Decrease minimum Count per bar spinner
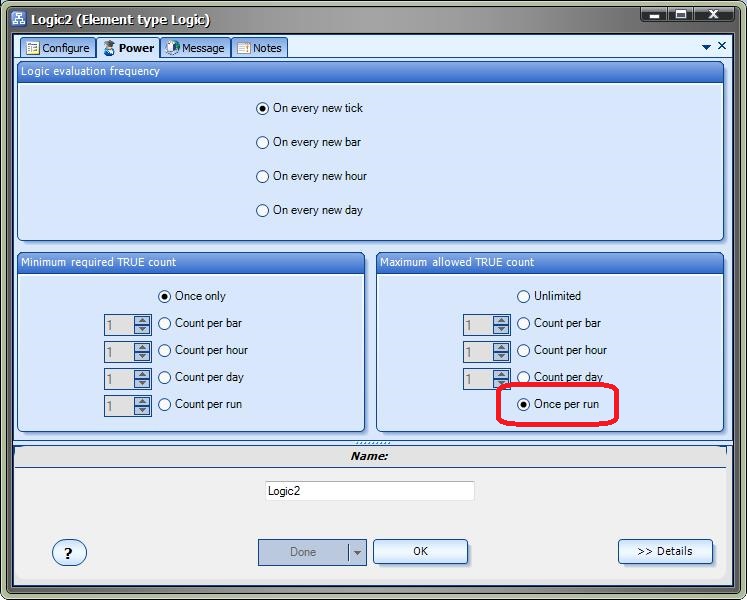The image size is (747, 600). [142, 329]
